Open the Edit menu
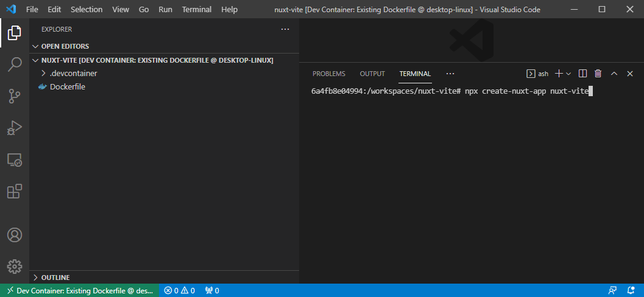The image size is (644, 297). coord(54,10)
